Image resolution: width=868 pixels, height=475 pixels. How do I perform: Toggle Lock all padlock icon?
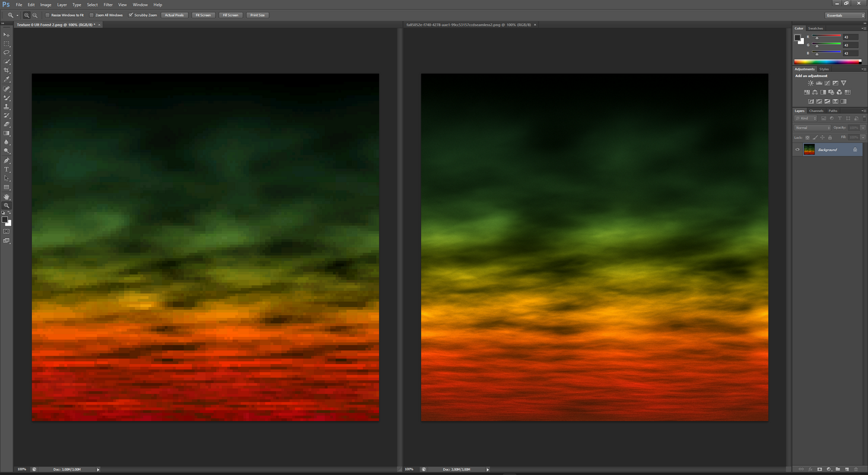(830, 137)
